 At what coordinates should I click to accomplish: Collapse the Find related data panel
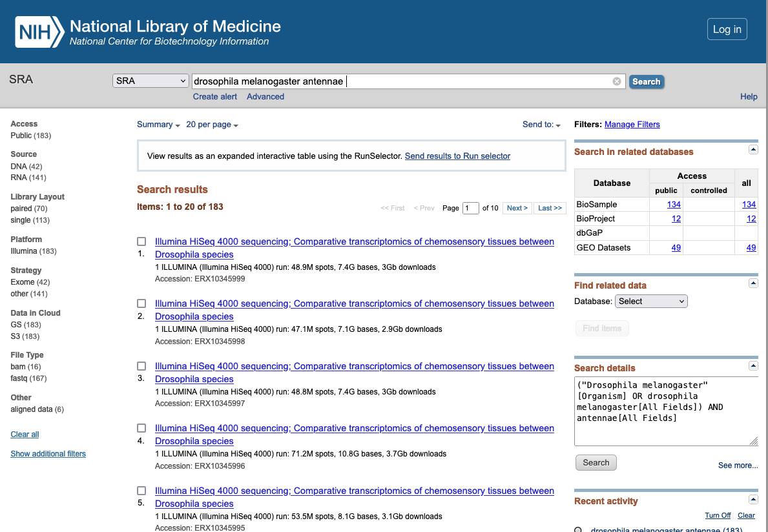pos(752,283)
